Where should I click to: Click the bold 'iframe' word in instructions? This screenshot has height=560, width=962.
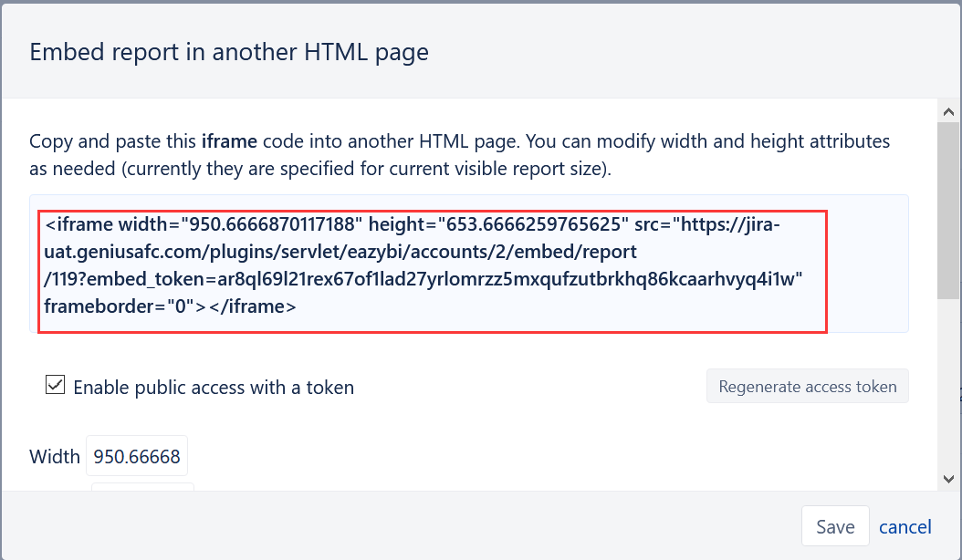[x=229, y=141]
